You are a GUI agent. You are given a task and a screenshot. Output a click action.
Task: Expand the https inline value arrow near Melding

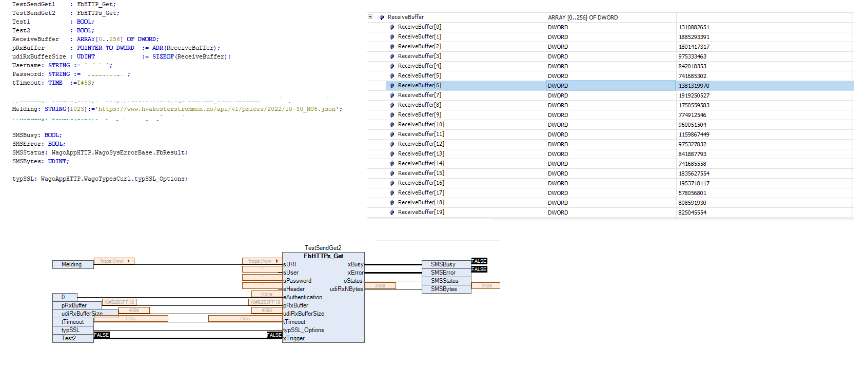[129, 261]
